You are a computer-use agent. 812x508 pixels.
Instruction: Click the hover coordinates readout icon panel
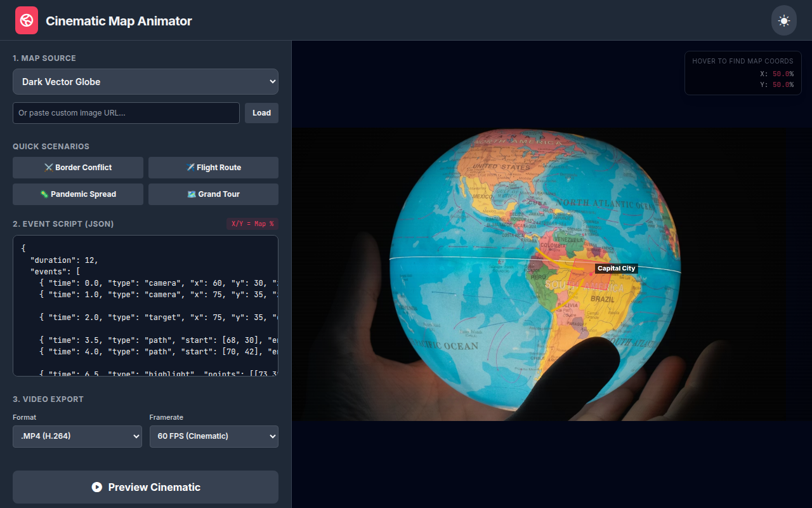pos(742,72)
